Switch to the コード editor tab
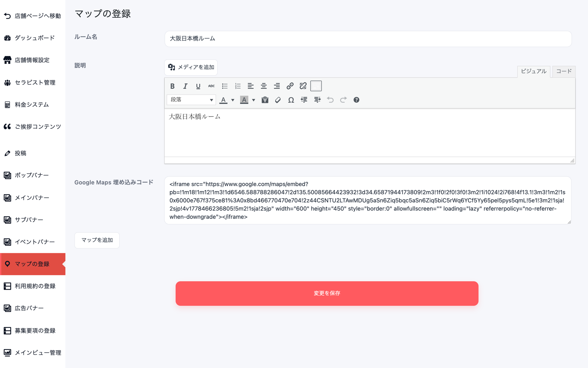The width and height of the screenshot is (588, 368). 564,71
